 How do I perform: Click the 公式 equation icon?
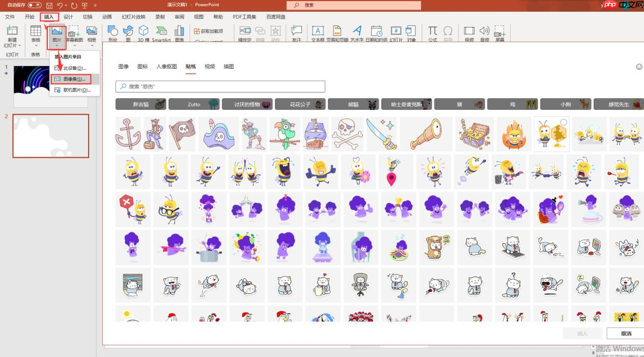tap(433, 31)
